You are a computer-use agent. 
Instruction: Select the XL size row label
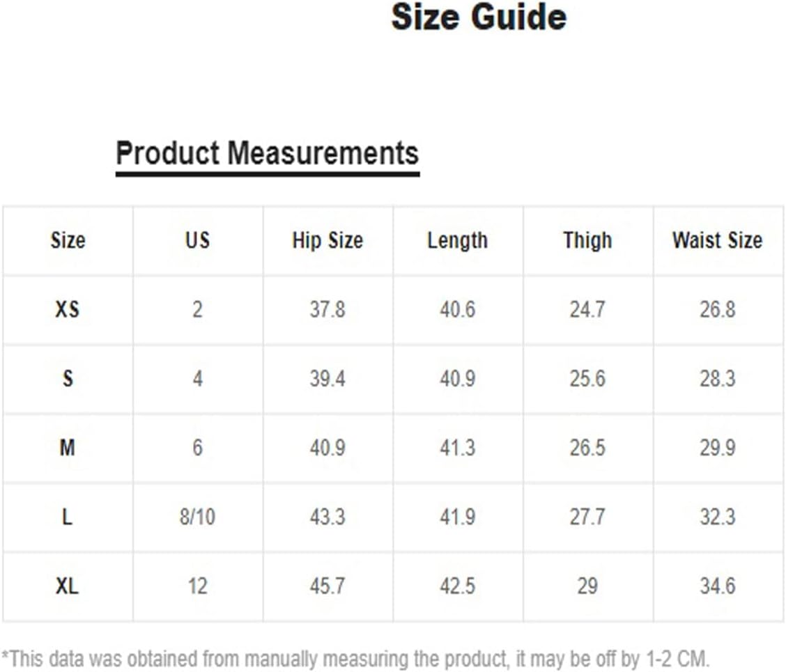click(67, 586)
